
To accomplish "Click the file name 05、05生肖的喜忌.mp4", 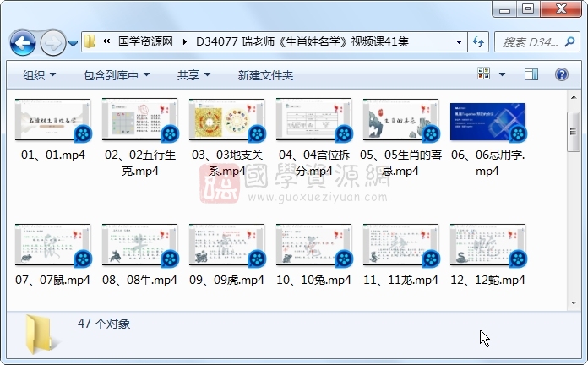I will tap(401, 163).
